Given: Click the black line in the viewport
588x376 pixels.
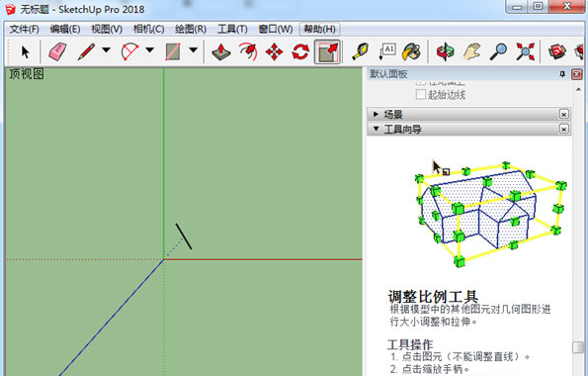Looking at the screenshot, I should [x=184, y=236].
